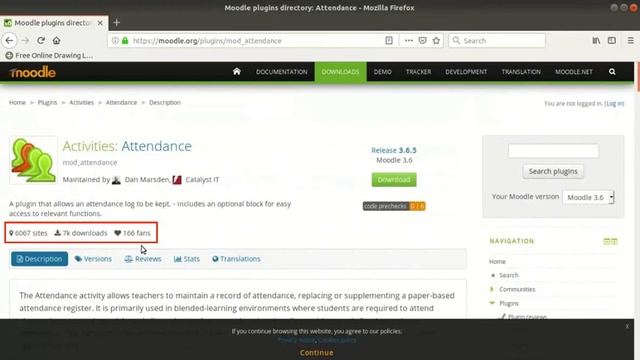Click Dan Marsden's avatar picture
This screenshot has height=360, width=640.
116,180
